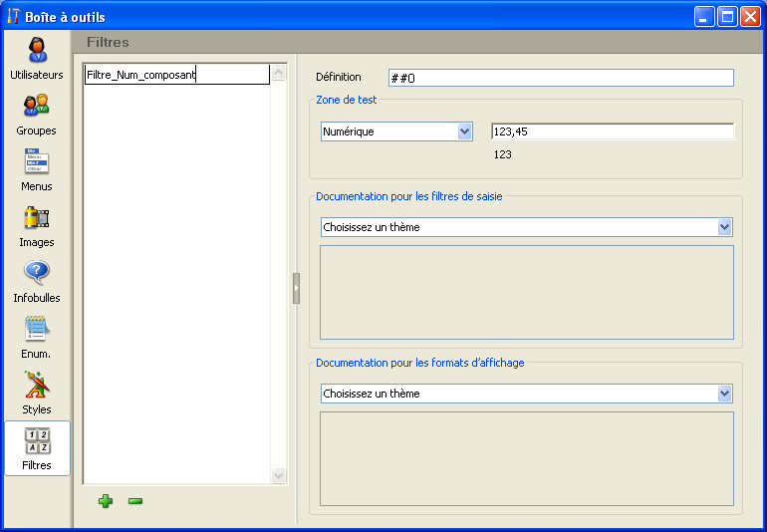The width and height of the screenshot is (767, 532).
Task: Go to the Images section
Action: coord(37,226)
